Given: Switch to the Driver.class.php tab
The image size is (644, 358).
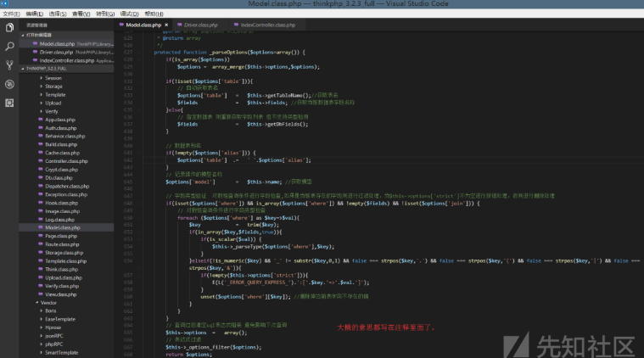Looking at the screenshot, I should (200, 25).
